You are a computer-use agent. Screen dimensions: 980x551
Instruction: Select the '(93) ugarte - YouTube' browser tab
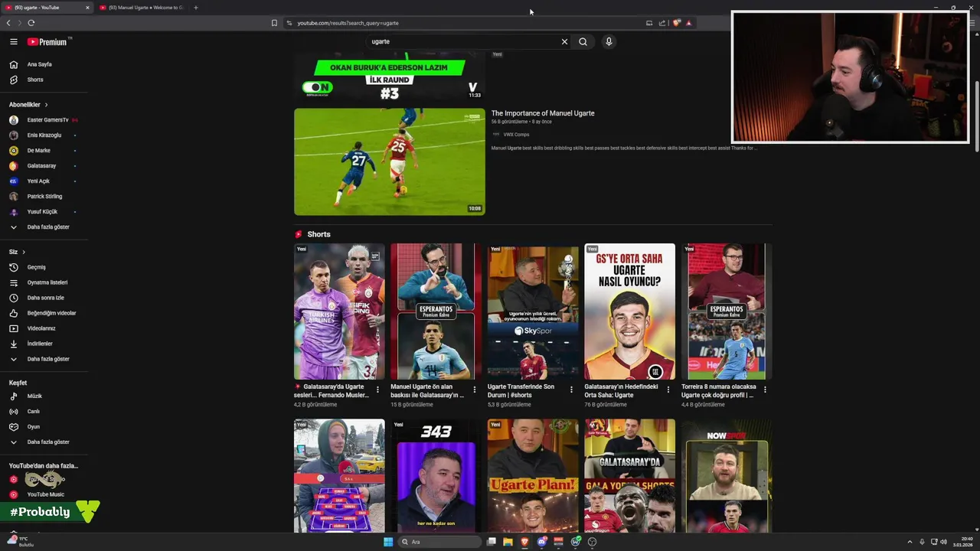point(46,8)
